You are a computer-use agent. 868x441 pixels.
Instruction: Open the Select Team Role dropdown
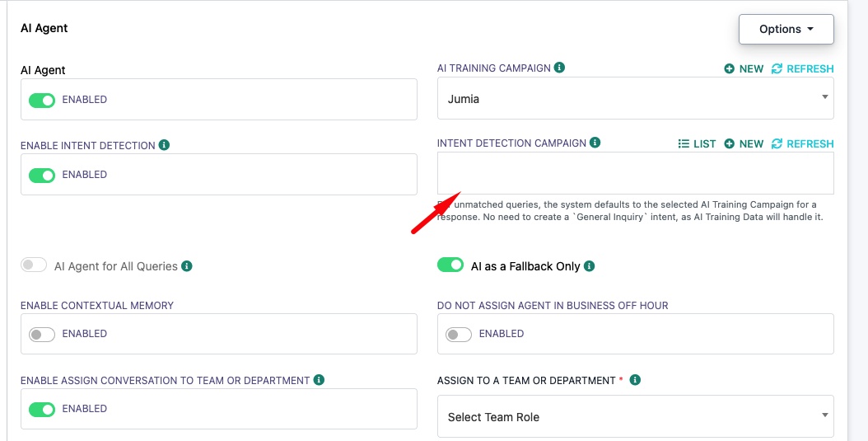point(636,416)
